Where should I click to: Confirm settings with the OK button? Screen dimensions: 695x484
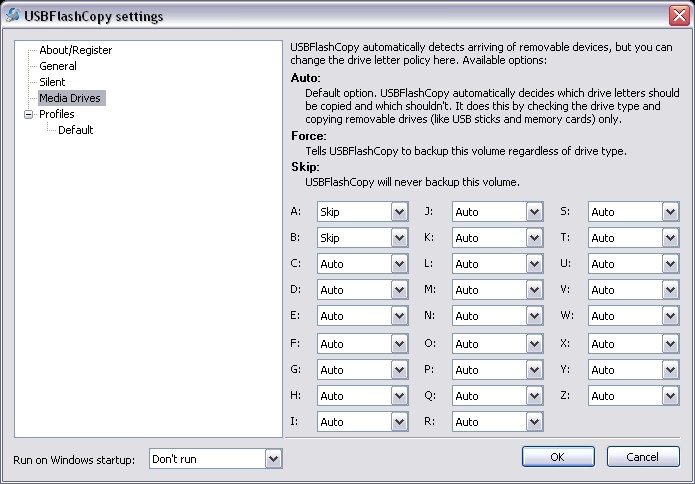click(x=558, y=457)
